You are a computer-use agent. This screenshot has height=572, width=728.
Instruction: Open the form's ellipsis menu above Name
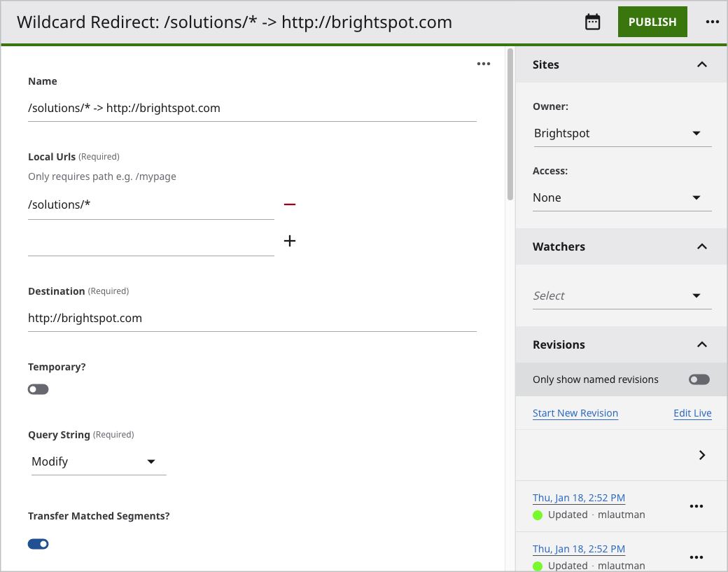[483, 64]
